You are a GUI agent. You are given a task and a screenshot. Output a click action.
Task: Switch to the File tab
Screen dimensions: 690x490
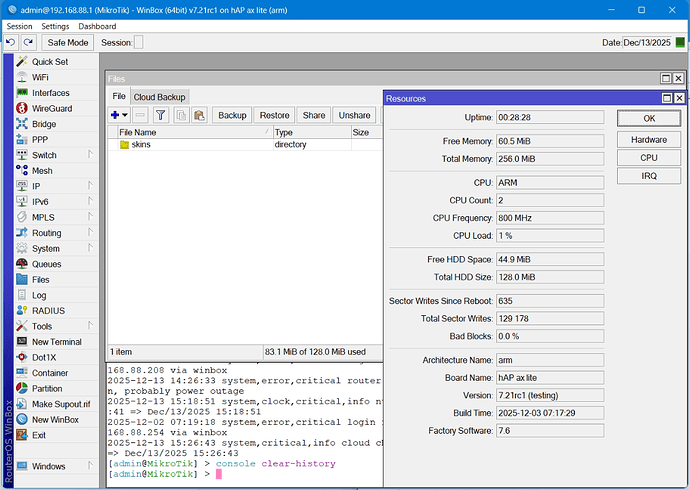(x=119, y=96)
